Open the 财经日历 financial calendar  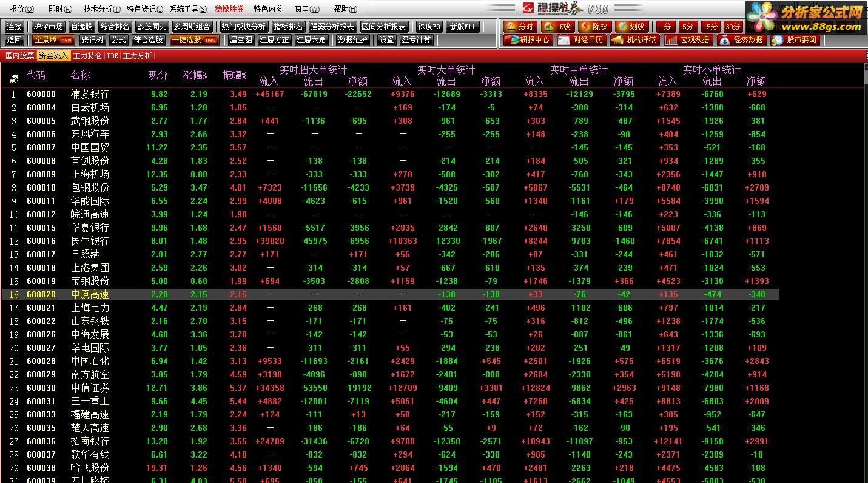coord(581,40)
